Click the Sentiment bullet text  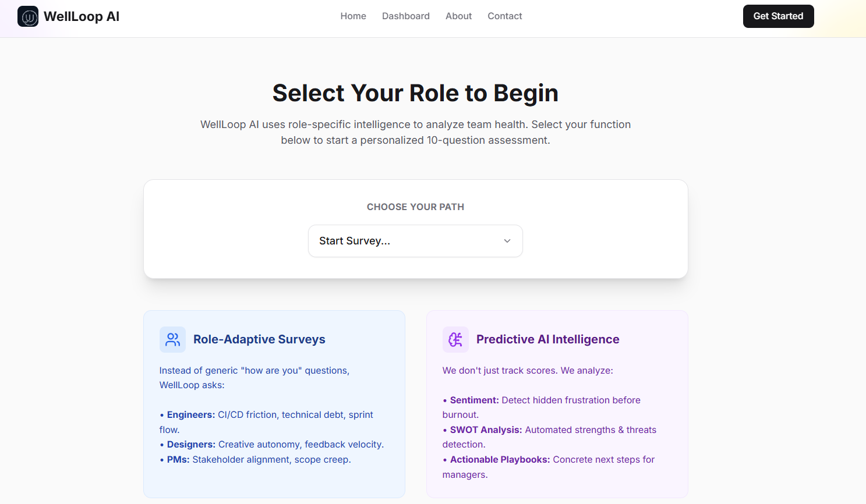coord(542,407)
